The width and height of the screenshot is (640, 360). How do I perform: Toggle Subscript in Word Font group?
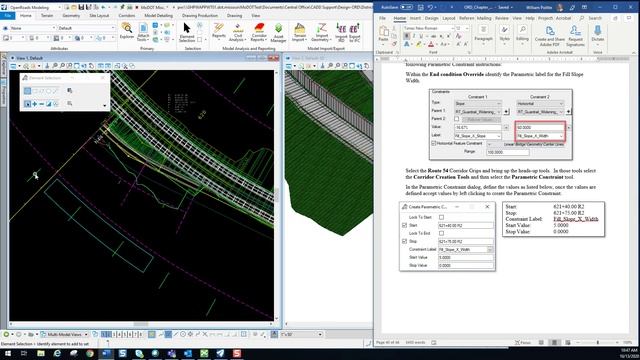tap(441, 36)
